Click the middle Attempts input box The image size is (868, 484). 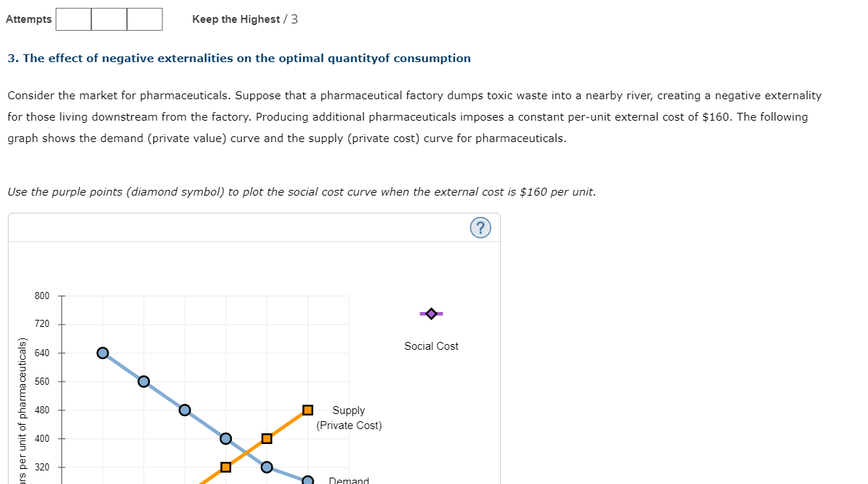tap(108, 19)
